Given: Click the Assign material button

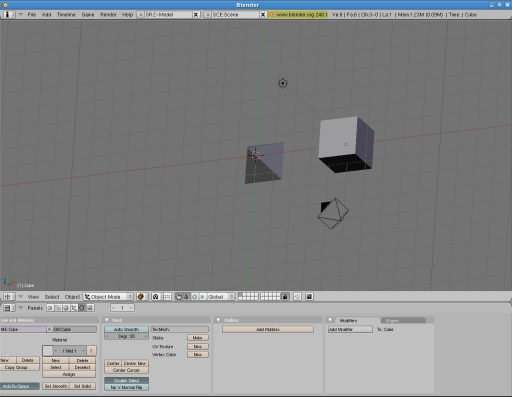Looking at the screenshot, I should (x=69, y=374).
